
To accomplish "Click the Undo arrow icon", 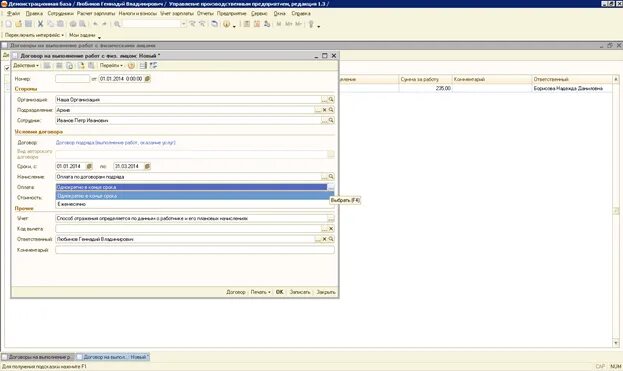I will pos(95,24).
